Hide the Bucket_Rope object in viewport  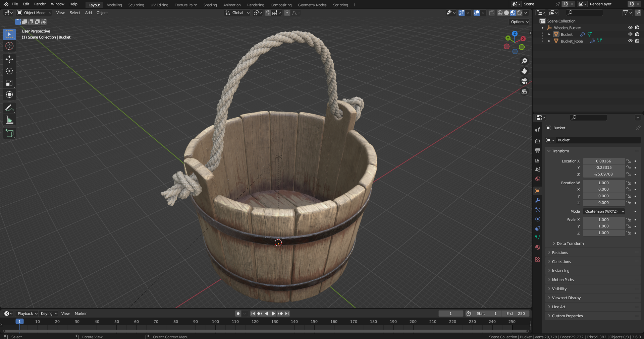pos(630,41)
